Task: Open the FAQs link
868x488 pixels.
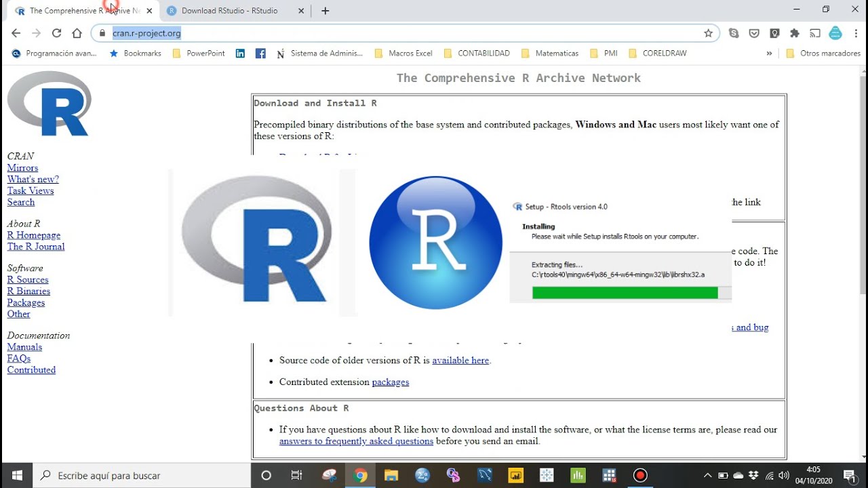Action: pos(19,359)
